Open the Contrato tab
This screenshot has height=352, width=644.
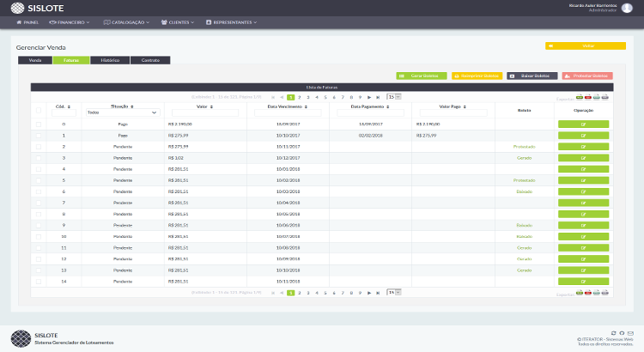[150, 60]
